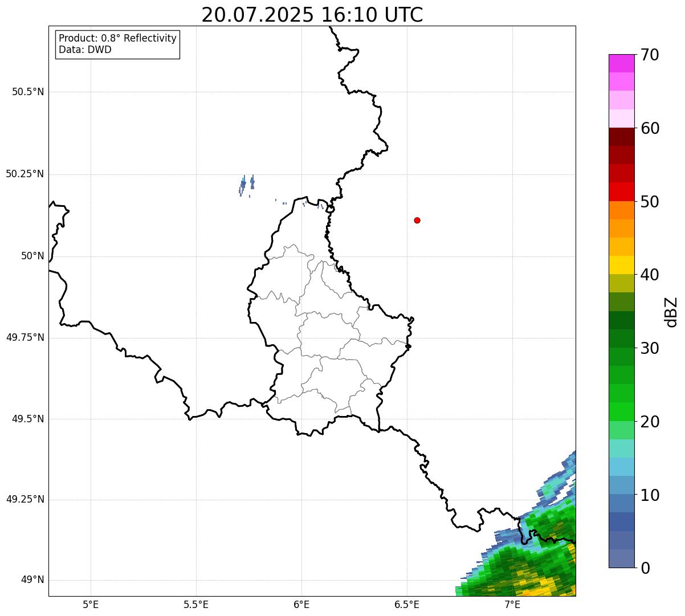Click the "7°E" longitude label
This screenshot has width=685, height=616.
(x=512, y=604)
